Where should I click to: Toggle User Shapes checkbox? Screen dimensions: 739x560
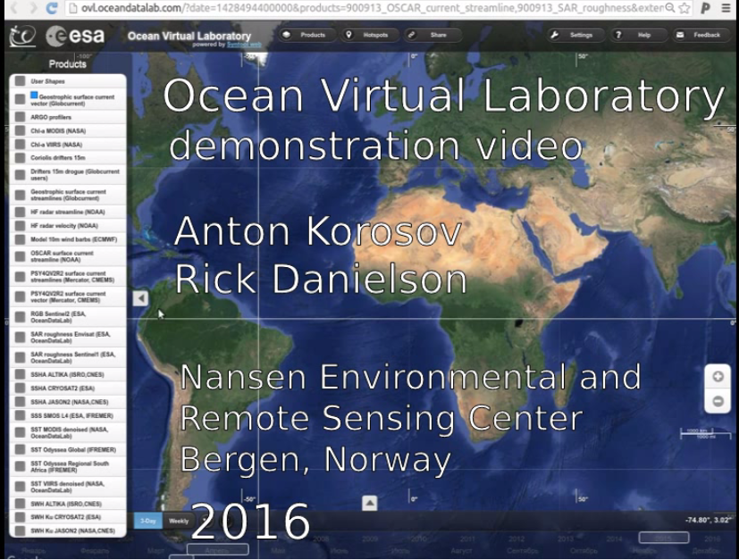pos(20,81)
